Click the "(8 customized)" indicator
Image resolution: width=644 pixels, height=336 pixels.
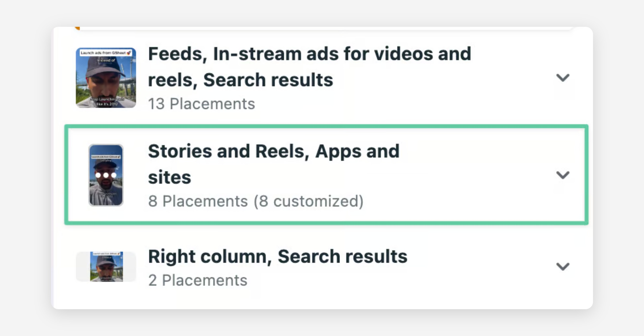click(309, 201)
